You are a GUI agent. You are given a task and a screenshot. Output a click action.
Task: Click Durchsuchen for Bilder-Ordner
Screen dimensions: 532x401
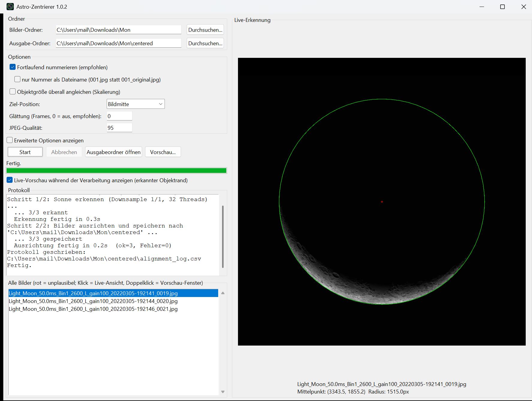pos(205,30)
